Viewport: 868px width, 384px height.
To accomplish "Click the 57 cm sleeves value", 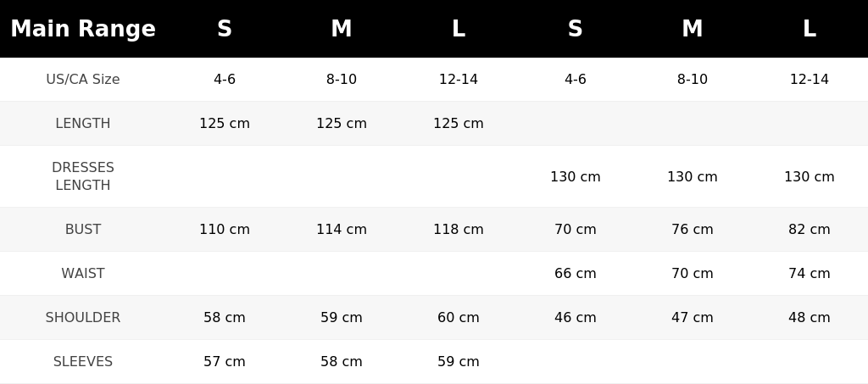I will [225, 361].
